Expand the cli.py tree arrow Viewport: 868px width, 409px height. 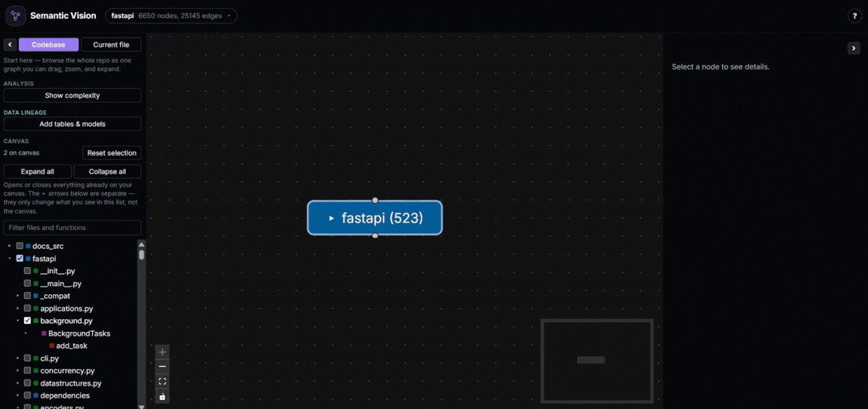(17, 358)
